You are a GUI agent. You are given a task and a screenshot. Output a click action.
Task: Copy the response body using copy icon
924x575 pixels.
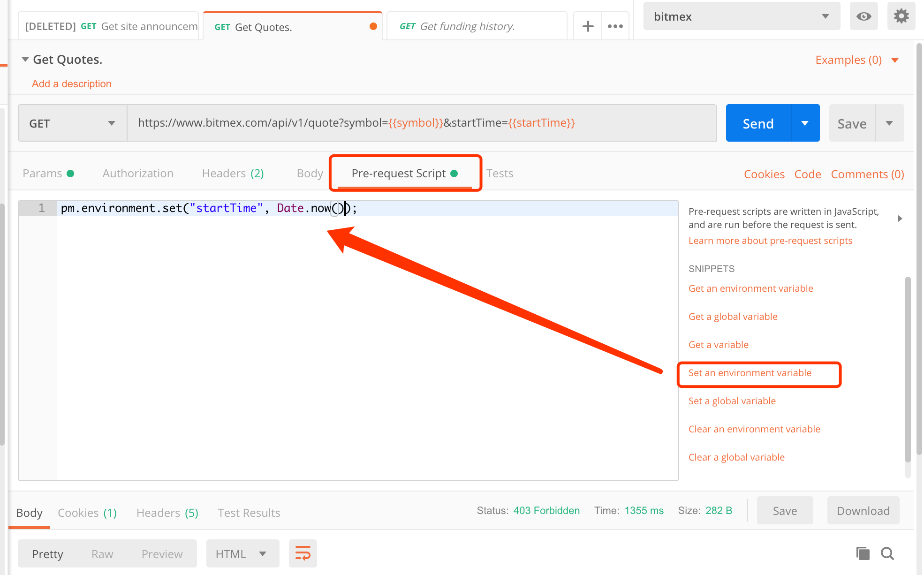tap(863, 553)
